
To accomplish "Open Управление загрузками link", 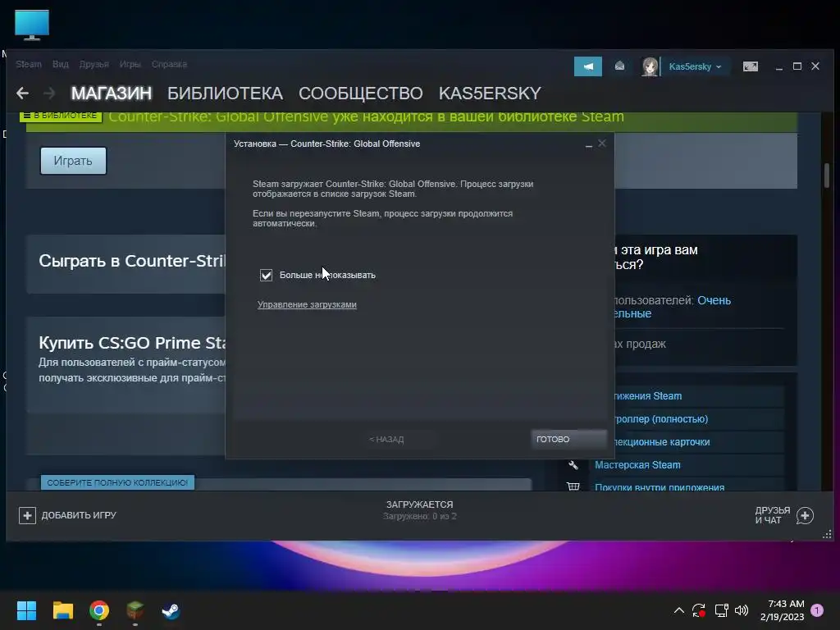I will (307, 304).
